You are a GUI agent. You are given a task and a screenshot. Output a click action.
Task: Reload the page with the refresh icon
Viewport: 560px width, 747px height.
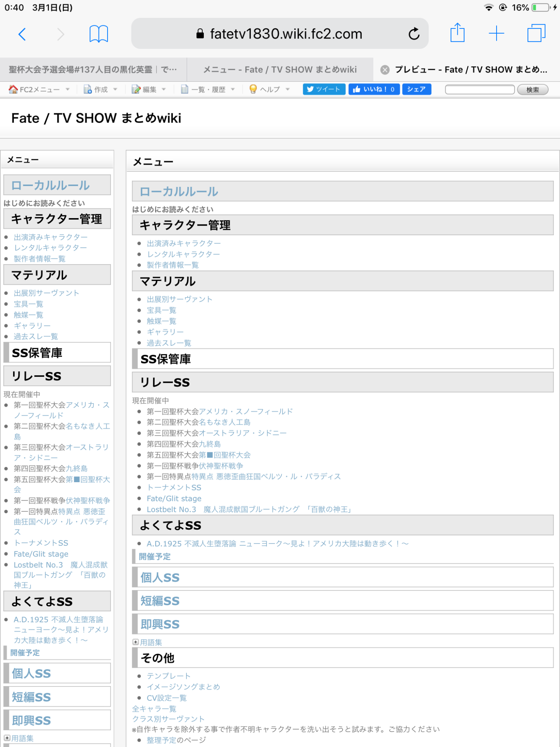click(414, 34)
